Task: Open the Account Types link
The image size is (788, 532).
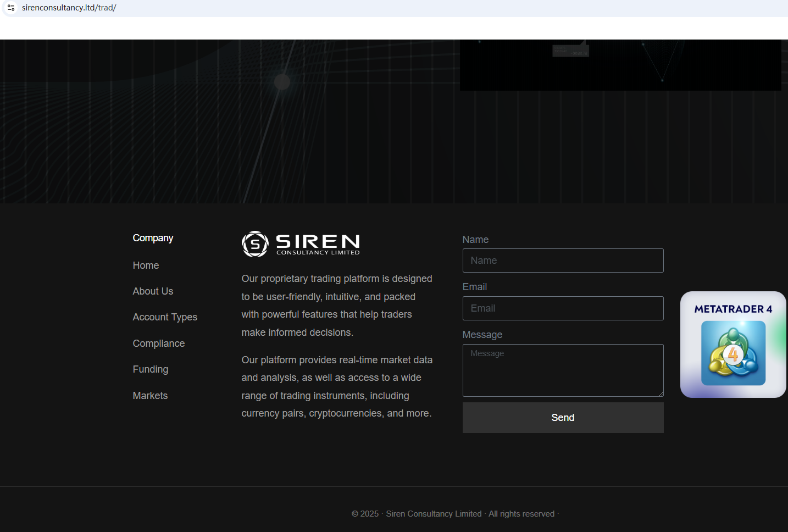Action: (165, 317)
